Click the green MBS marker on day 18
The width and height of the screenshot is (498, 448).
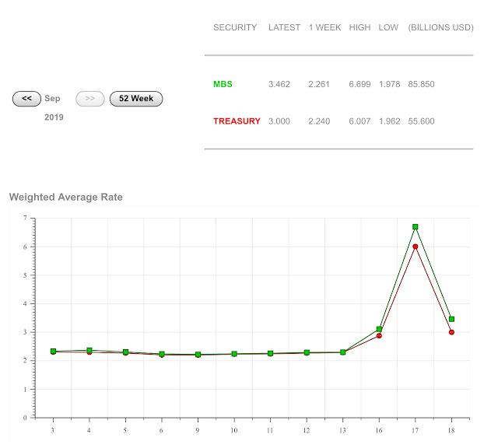(451, 319)
